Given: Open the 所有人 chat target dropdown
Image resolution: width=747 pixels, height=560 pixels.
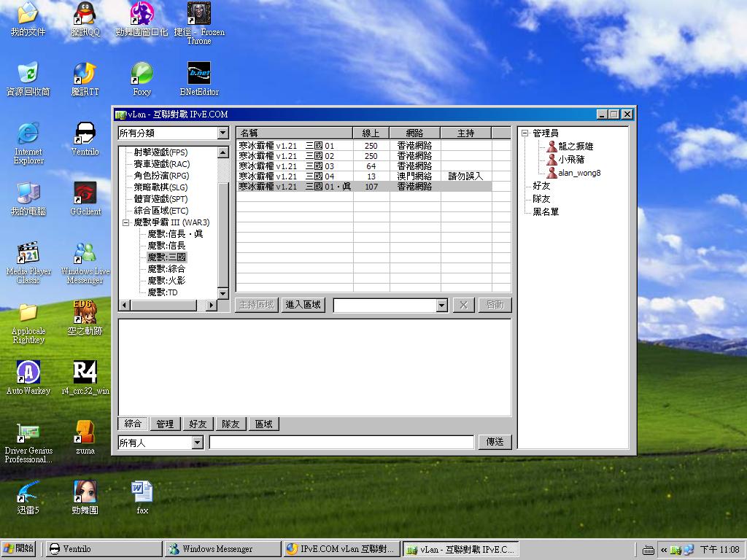Looking at the screenshot, I should click(x=196, y=441).
